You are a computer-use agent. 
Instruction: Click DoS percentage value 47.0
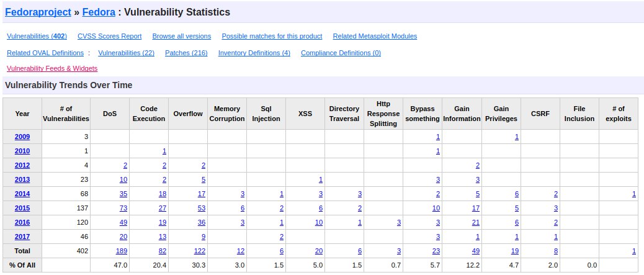(x=121, y=265)
